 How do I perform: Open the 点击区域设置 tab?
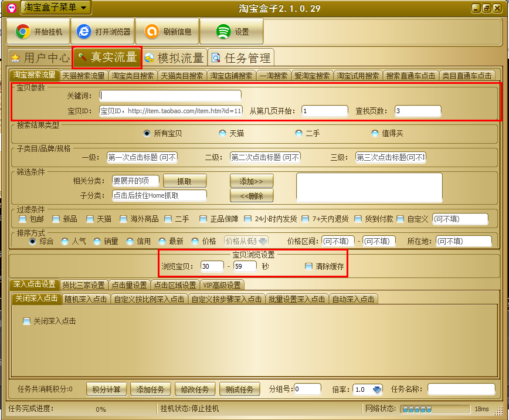[x=175, y=285]
